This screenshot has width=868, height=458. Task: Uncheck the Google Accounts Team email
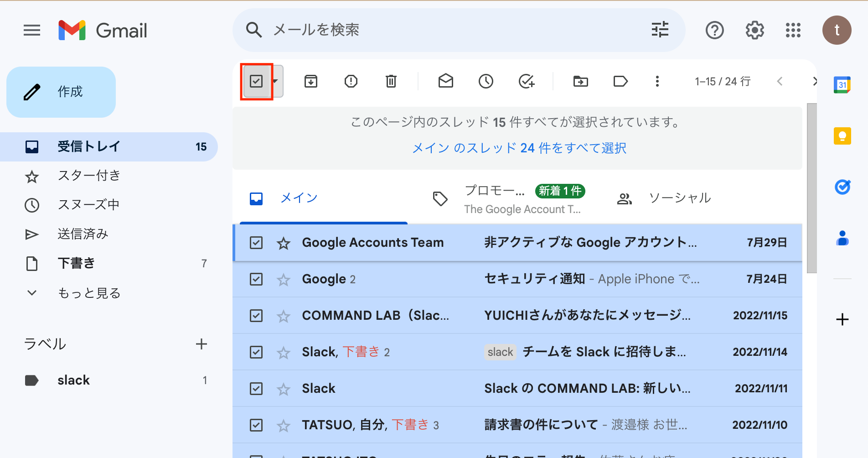pyautogui.click(x=256, y=243)
